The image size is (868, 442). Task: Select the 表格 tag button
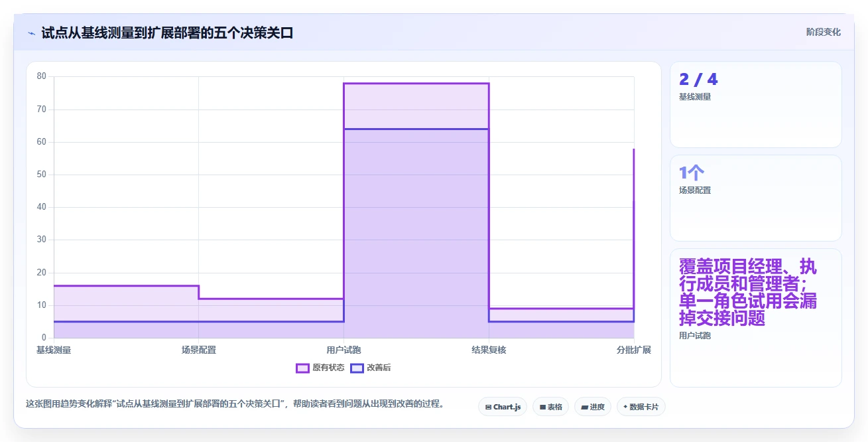pyautogui.click(x=550, y=407)
